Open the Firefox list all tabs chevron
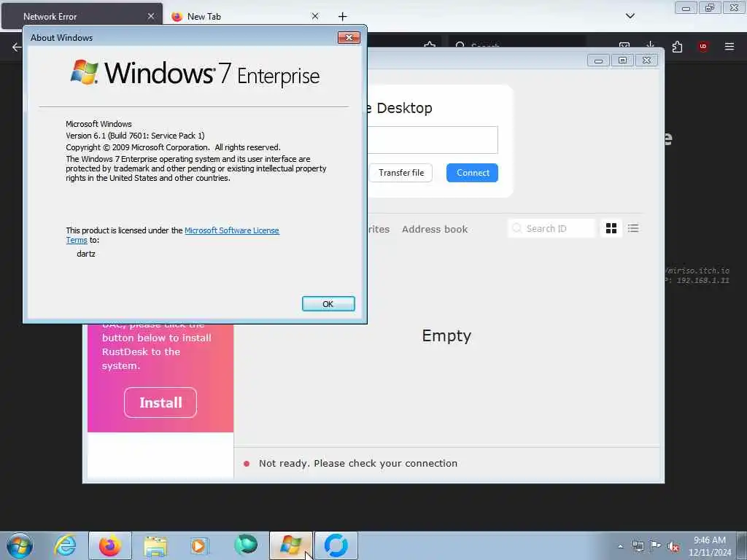Image resolution: width=747 pixels, height=560 pixels. [x=630, y=16]
